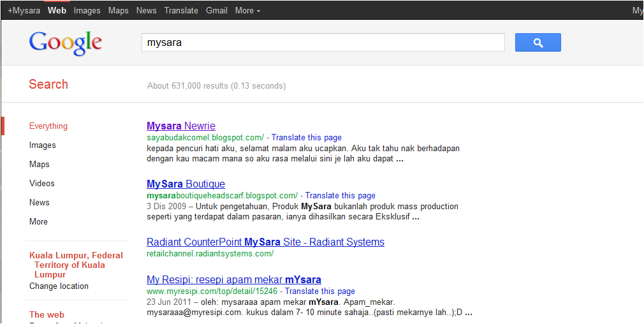This screenshot has width=644, height=324.
Task: Click 'The web' sidebar heading
Action: point(47,315)
